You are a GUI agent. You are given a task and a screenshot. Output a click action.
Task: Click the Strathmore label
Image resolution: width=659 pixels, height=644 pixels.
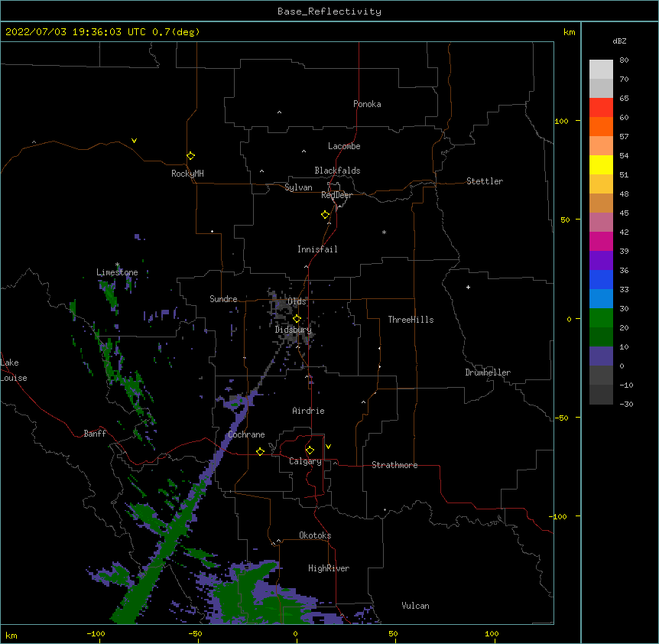[x=394, y=465]
